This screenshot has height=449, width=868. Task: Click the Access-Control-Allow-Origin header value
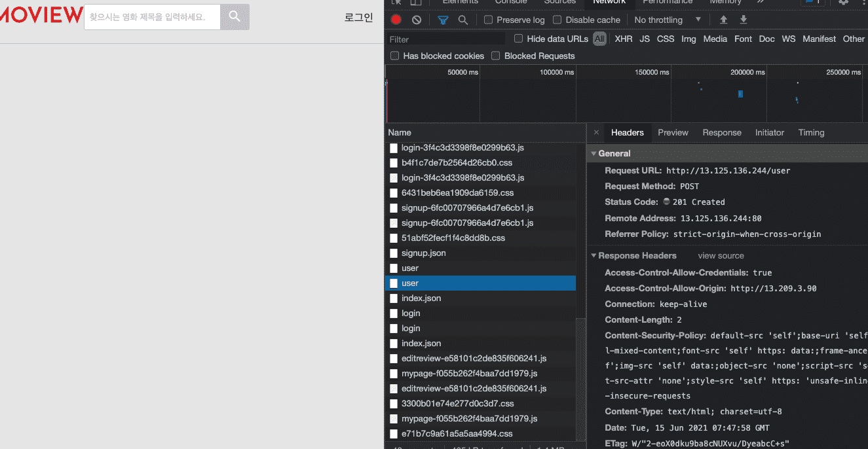(x=774, y=289)
